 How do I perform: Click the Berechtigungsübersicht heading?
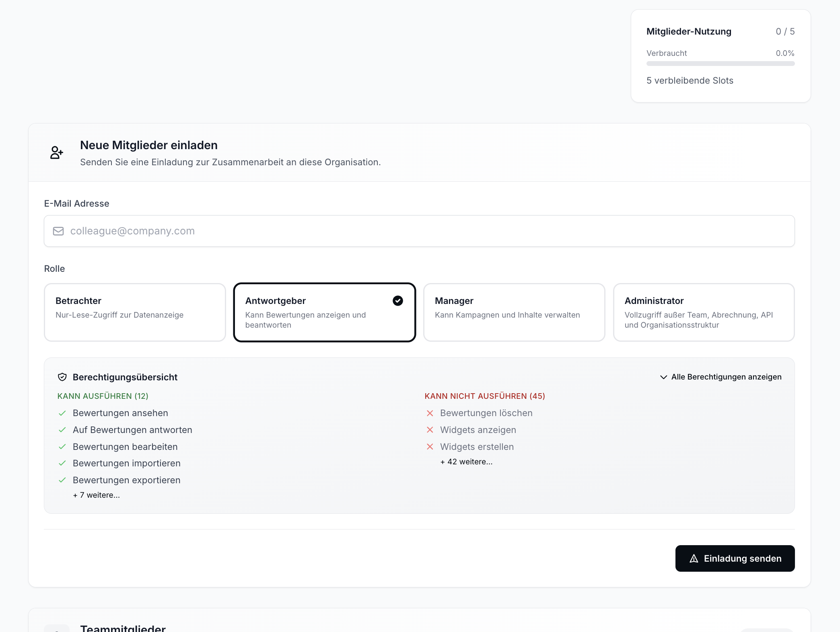(x=125, y=377)
